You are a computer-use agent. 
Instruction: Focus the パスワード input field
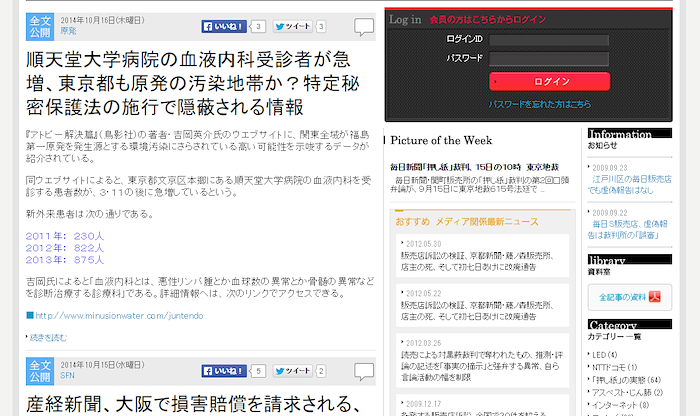click(x=549, y=59)
